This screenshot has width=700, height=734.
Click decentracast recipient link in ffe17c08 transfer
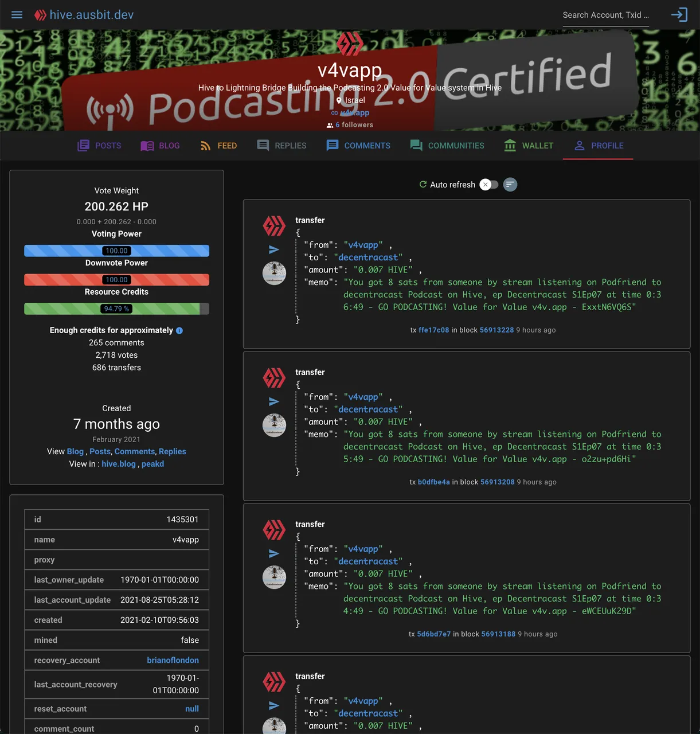[368, 257]
